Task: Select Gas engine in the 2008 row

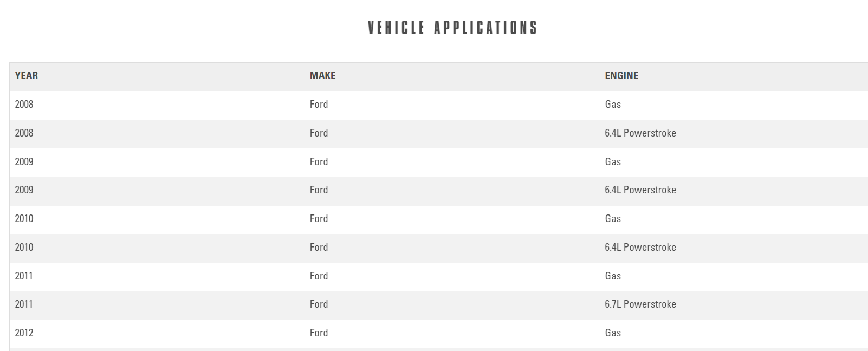Action: pos(613,105)
